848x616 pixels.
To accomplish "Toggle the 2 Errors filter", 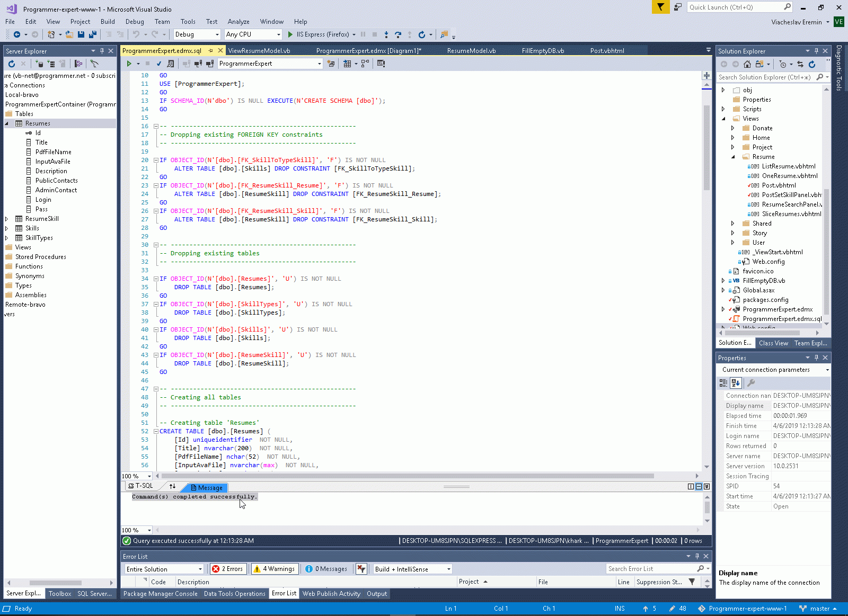I will coord(228,569).
